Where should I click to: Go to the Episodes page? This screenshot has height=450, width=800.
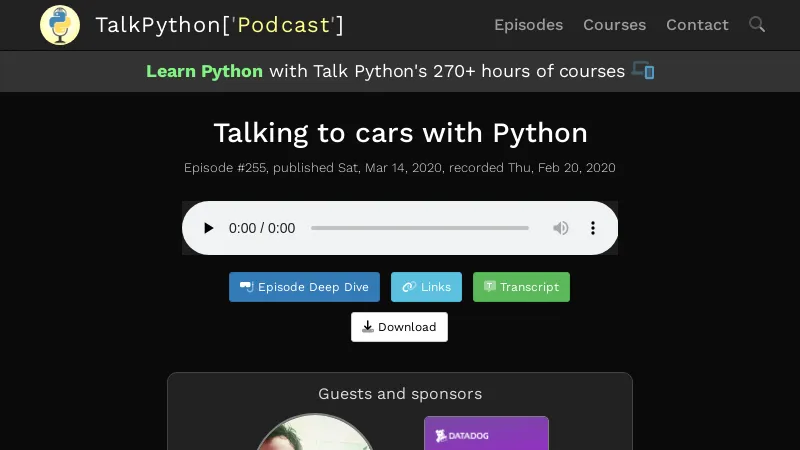tap(528, 25)
